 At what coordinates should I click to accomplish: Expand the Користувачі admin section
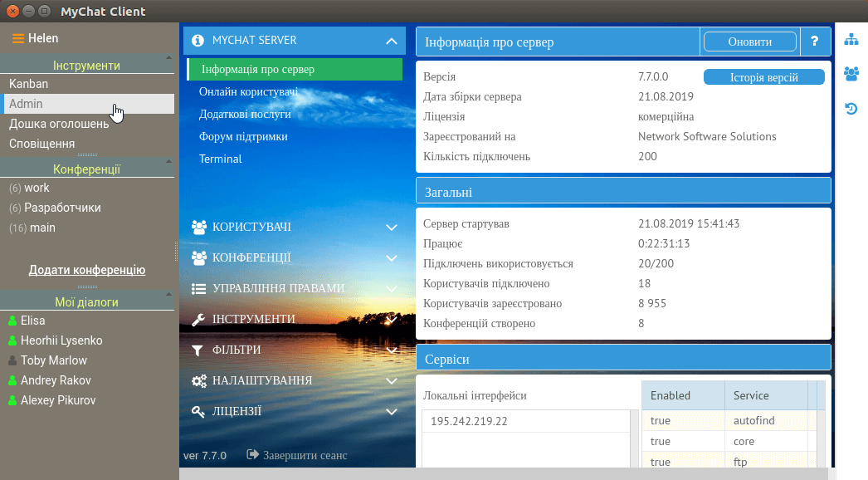(x=392, y=227)
